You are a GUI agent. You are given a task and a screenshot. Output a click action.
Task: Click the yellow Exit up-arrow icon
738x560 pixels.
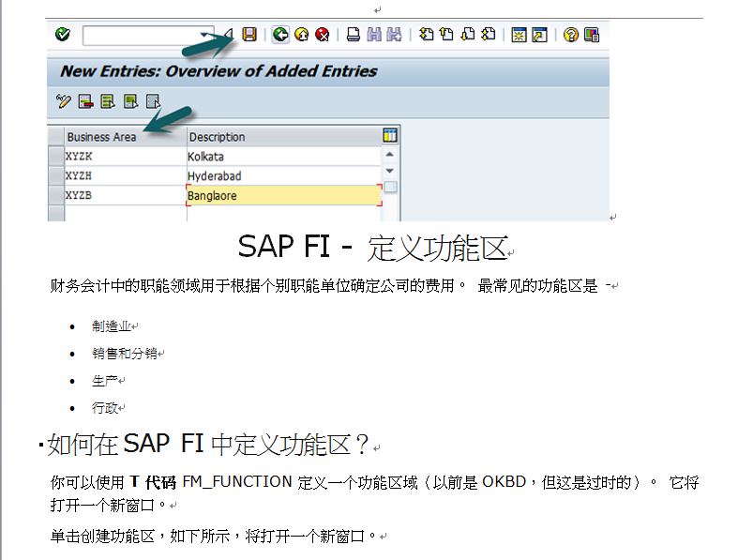[302, 35]
